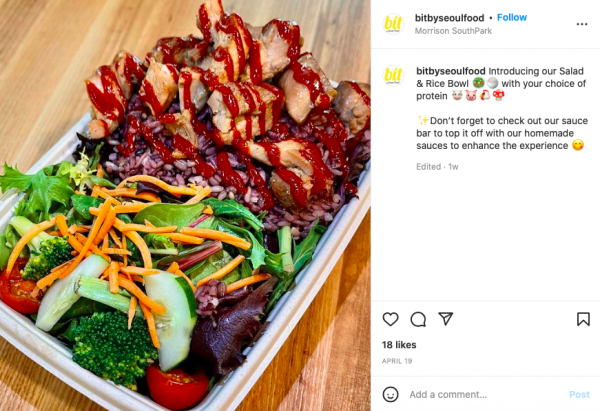The width and height of the screenshot is (600, 411).
Task: Save the post with the bookmark icon
Action: point(583,319)
